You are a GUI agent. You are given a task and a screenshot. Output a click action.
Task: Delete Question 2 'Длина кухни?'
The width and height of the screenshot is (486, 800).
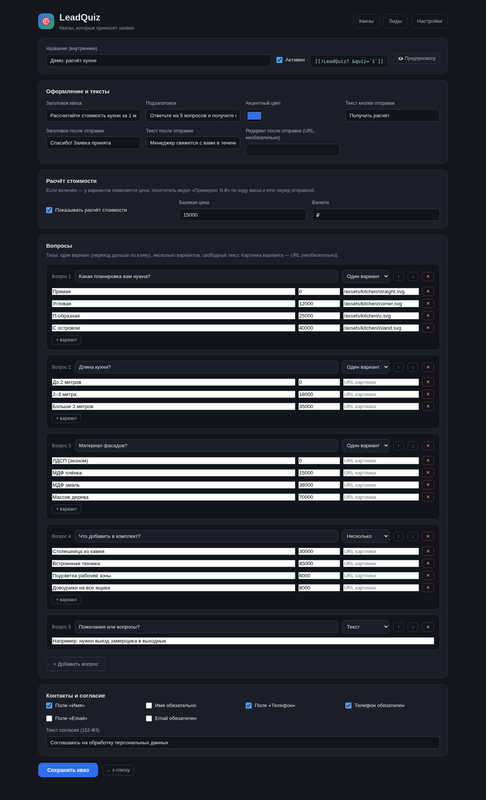pos(428,367)
